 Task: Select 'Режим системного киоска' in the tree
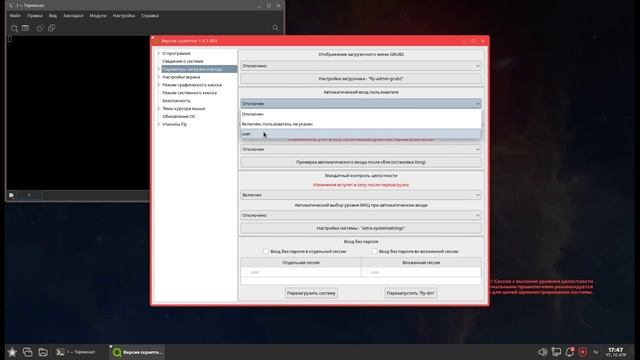coord(189,93)
